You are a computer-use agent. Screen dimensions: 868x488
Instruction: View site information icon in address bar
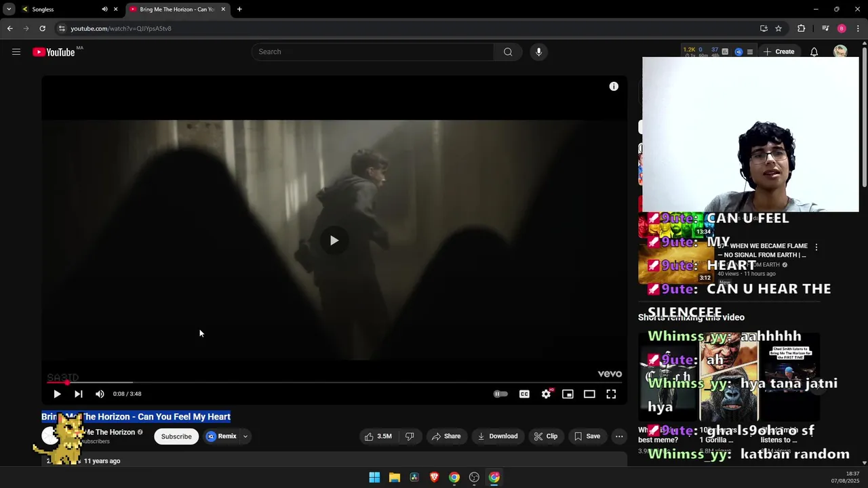62,28
